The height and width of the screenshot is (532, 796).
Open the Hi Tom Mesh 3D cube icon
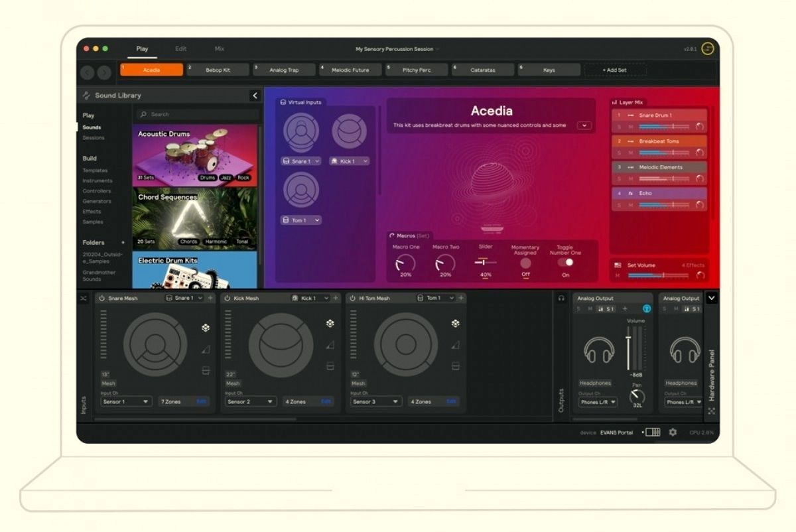point(455,324)
